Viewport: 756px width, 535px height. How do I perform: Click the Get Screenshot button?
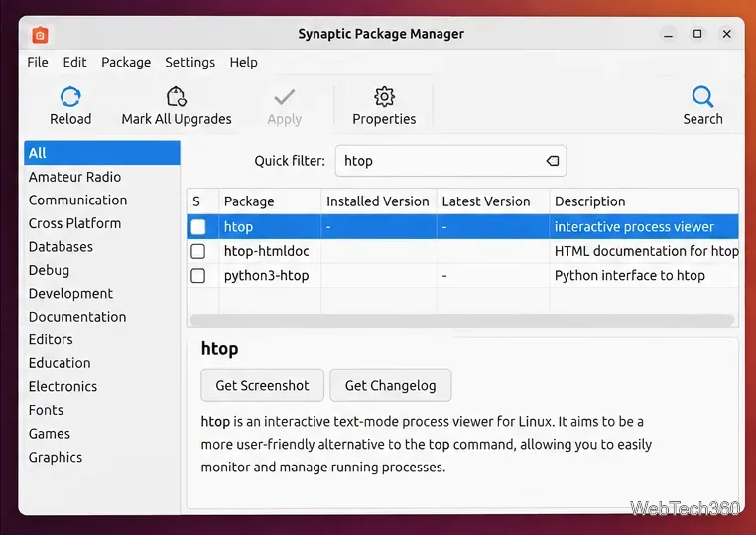click(262, 385)
